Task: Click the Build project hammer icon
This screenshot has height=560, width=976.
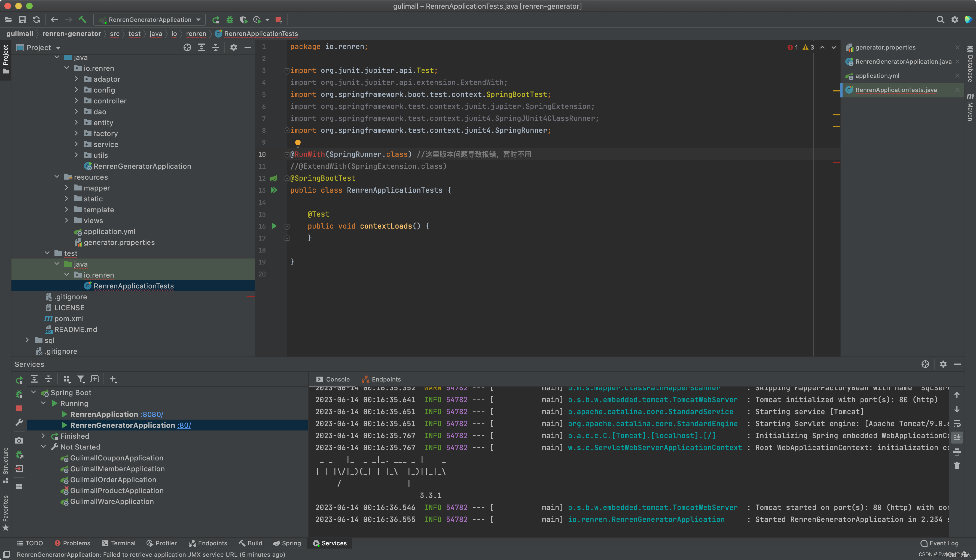Action: click(x=82, y=20)
